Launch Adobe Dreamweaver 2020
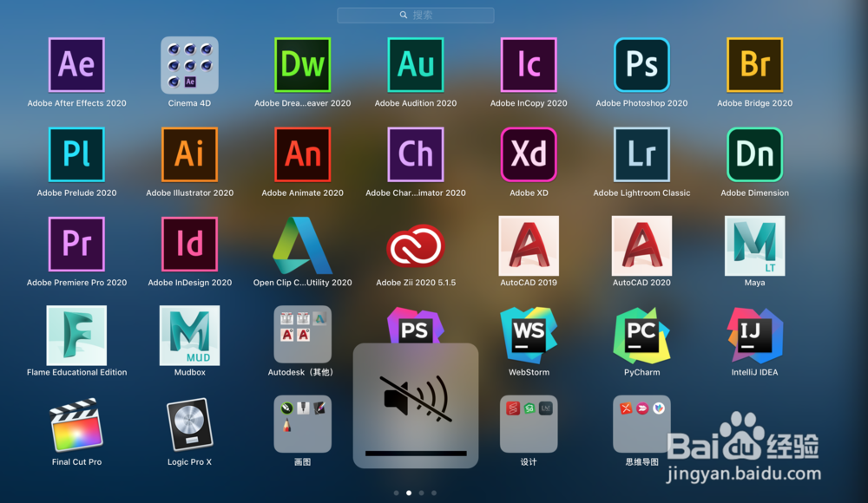868x503 pixels. click(302, 65)
